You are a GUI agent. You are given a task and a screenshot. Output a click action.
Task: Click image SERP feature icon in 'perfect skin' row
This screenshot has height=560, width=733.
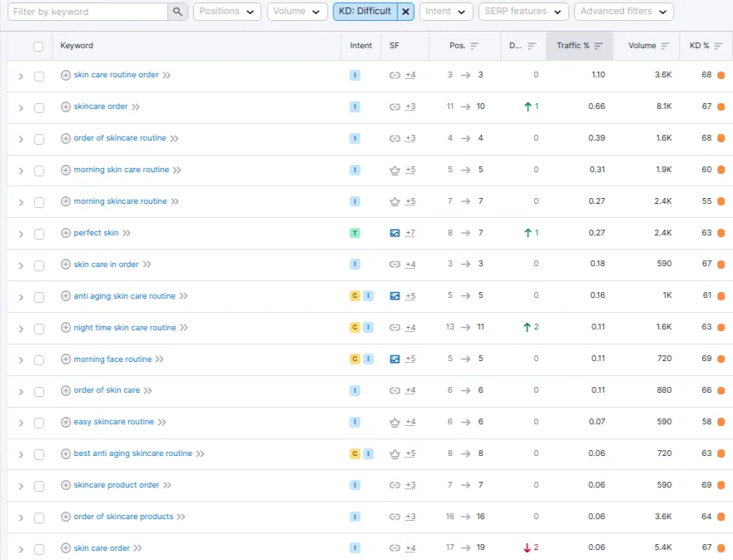(x=394, y=233)
